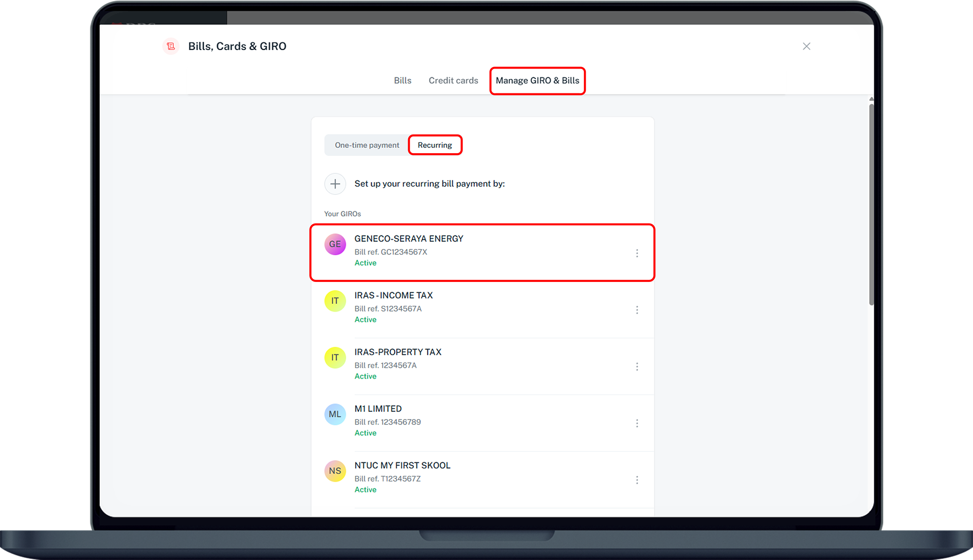The image size is (973, 560).
Task: Click Set up your recurring bill payment
Action: click(429, 184)
